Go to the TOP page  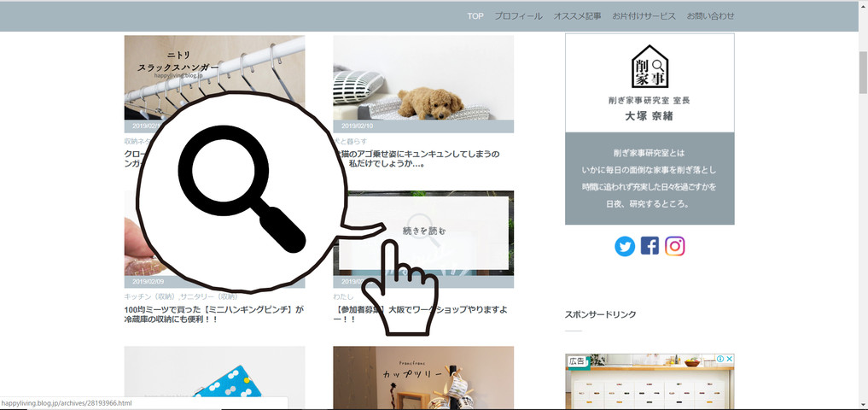475,16
